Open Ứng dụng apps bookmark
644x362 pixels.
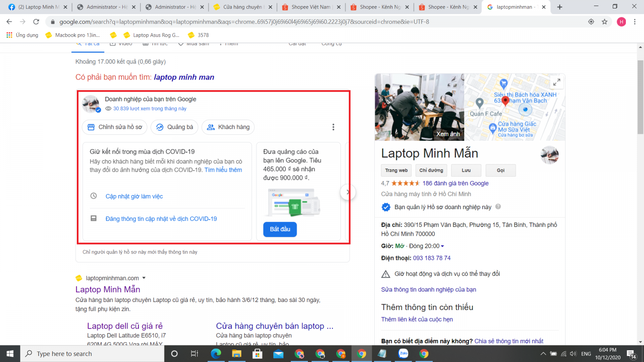pos(23,35)
